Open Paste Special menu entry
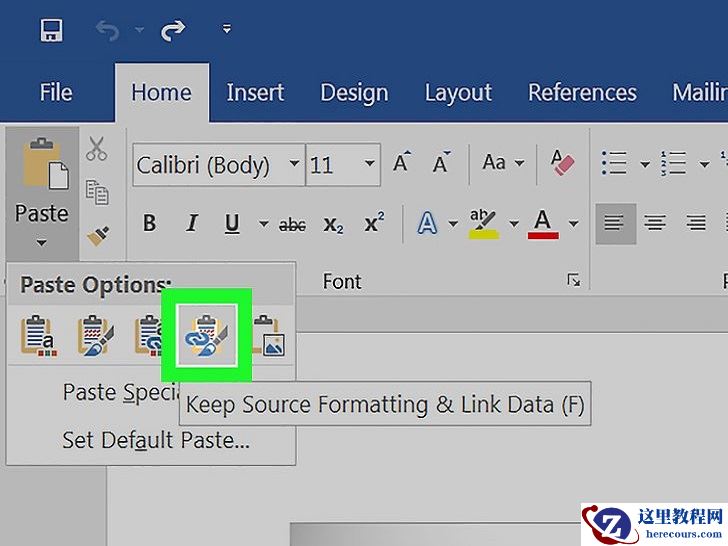Screen dimensions: 728x546 122,393
